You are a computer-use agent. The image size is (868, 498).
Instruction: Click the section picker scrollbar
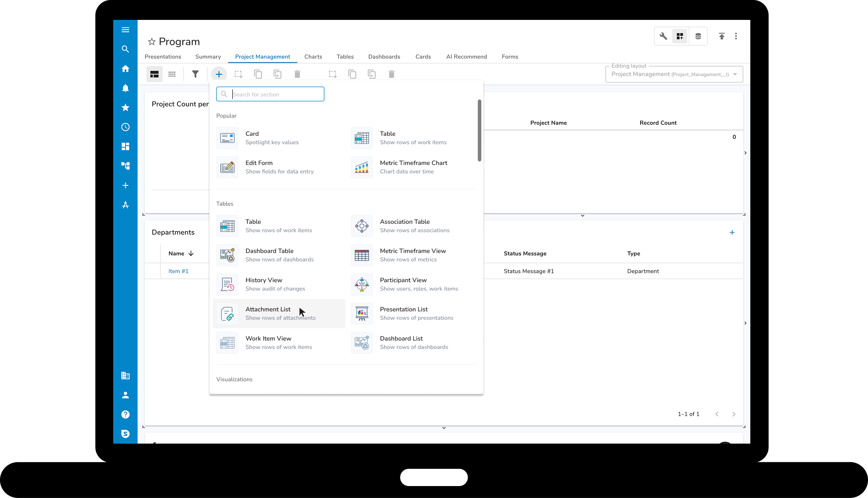[479, 130]
